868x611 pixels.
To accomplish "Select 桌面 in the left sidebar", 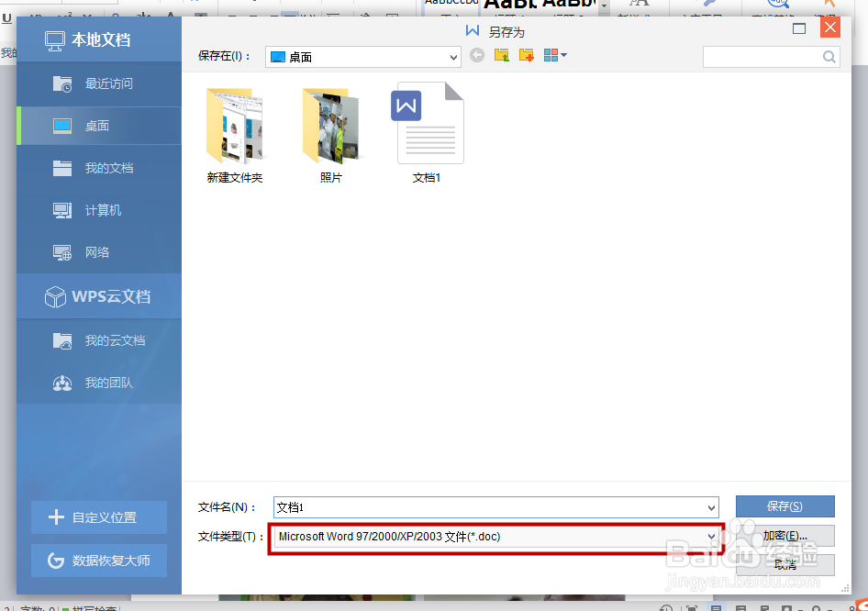I will click(x=99, y=126).
